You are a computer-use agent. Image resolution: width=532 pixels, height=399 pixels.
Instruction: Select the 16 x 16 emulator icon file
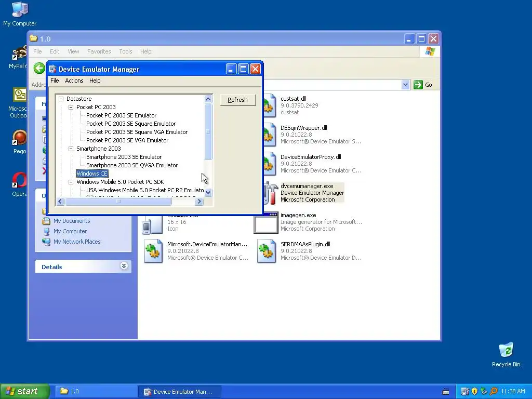click(x=152, y=225)
